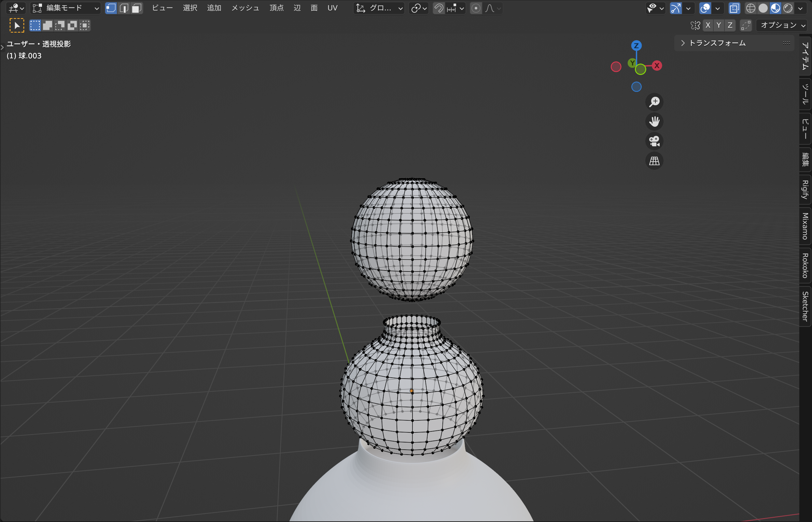
Task: Open the ビュー sidebar tab
Action: pyautogui.click(x=805, y=129)
